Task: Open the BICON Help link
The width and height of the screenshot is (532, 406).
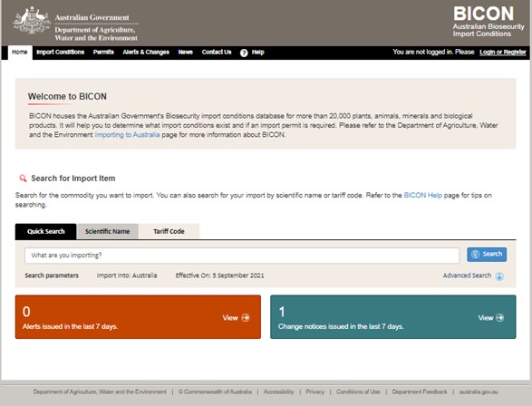Action: (423, 196)
